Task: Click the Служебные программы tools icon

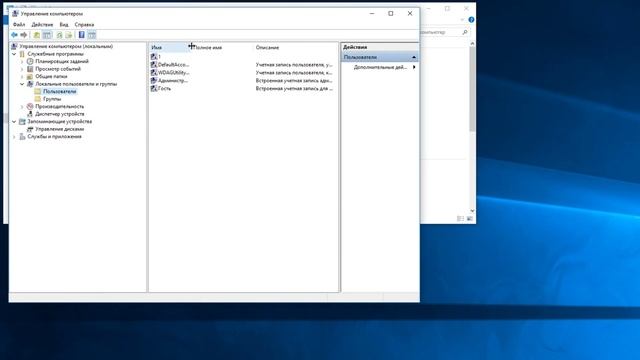Action: (x=22, y=54)
